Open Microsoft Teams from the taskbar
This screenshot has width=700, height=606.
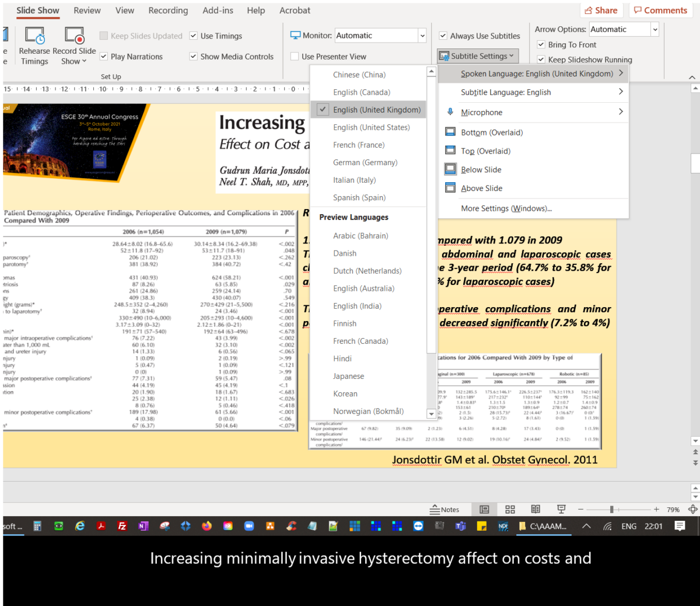click(460, 526)
